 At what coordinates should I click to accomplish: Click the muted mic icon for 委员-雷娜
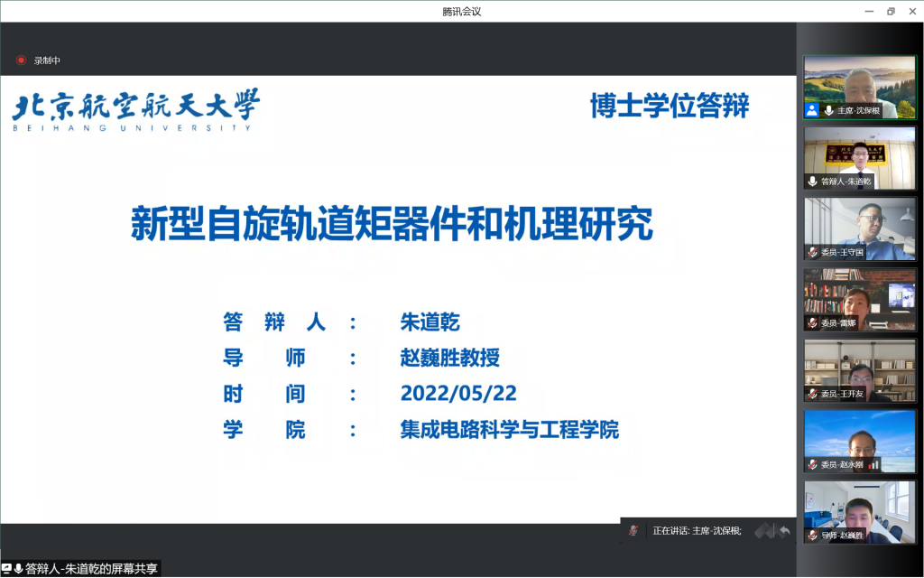pyautogui.click(x=813, y=323)
